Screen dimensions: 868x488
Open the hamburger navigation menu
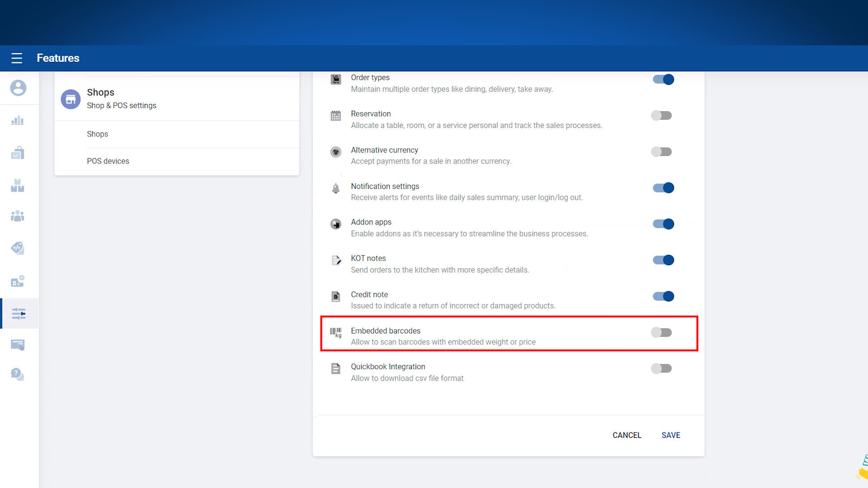coord(17,58)
